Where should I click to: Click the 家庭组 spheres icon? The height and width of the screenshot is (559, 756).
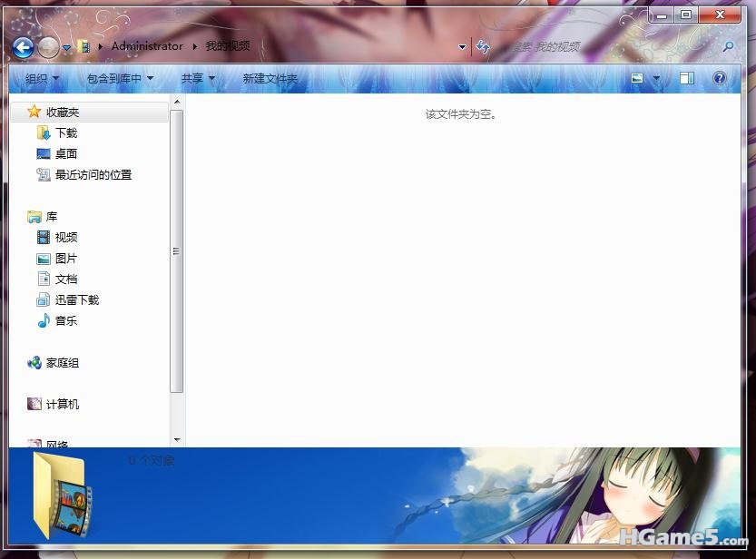[x=34, y=362]
